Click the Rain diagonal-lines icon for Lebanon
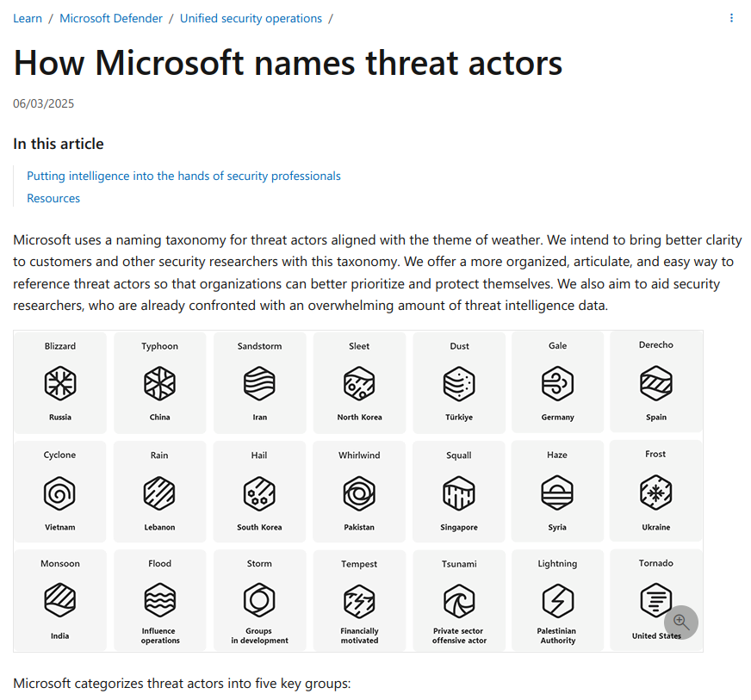 [x=159, y=493]
